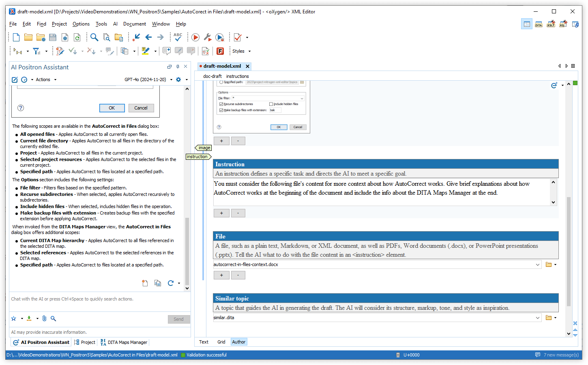Viewport: 588px width, 365px height.
Task: Click the + button below the image
Action: tap(221, 141)
